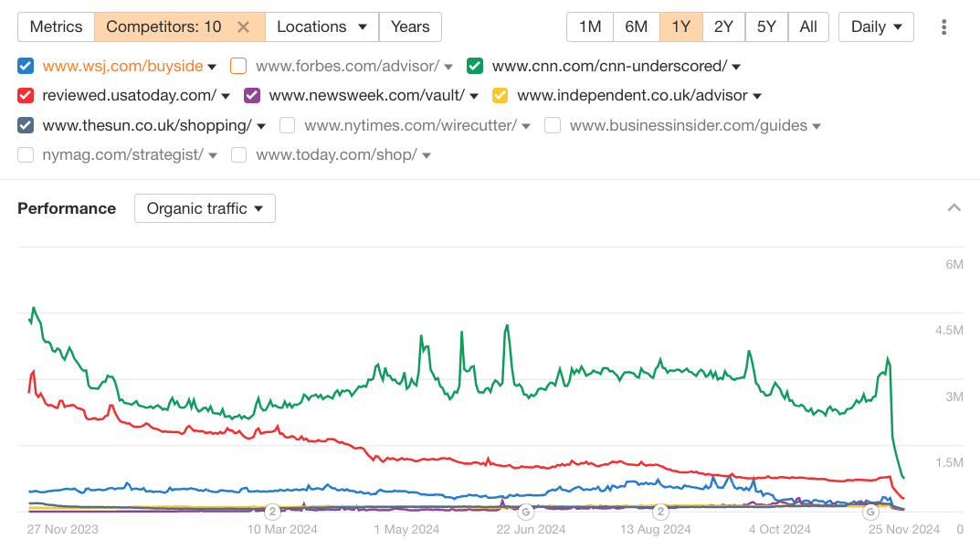This screenshot has height=550, width=980.
Task: Remove the Competitors filter via its X icon
Action: click(x=244, y=26)
